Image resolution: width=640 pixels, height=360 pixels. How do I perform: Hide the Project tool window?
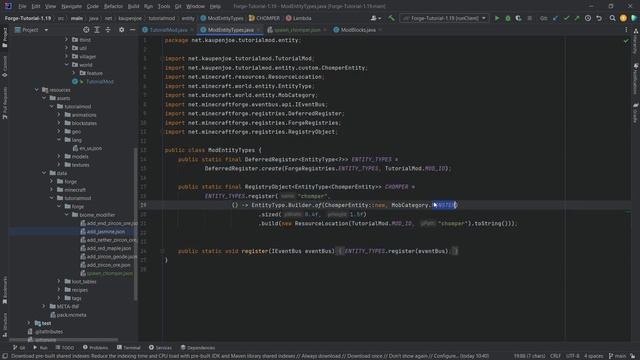tap(133, 30)
